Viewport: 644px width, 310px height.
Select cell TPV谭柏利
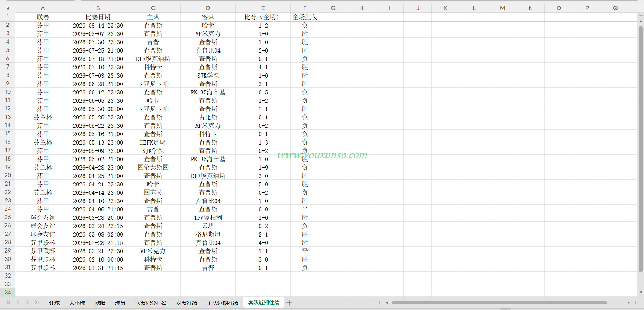click(x=208, y=218)
